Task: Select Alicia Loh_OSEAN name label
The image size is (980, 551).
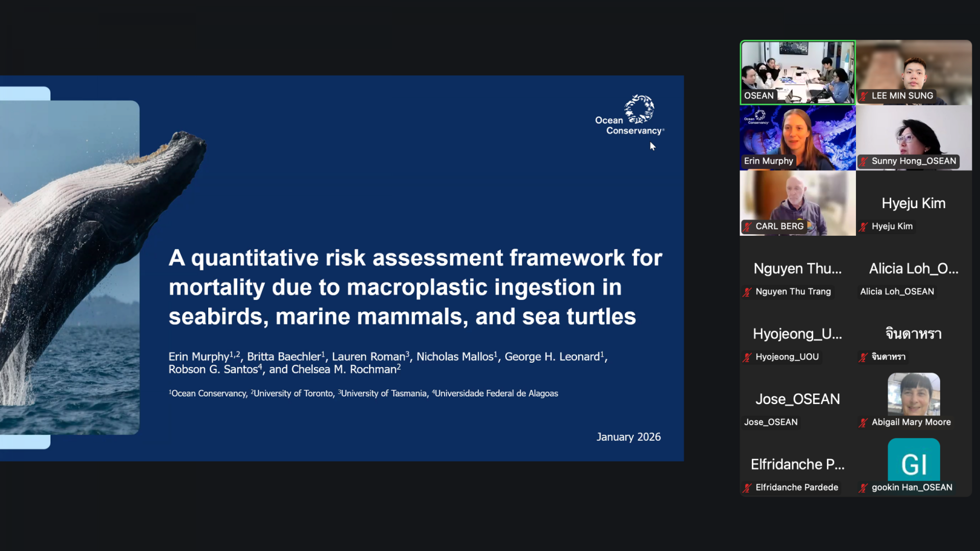Action: pyautogui.click(x=897, y=291)
